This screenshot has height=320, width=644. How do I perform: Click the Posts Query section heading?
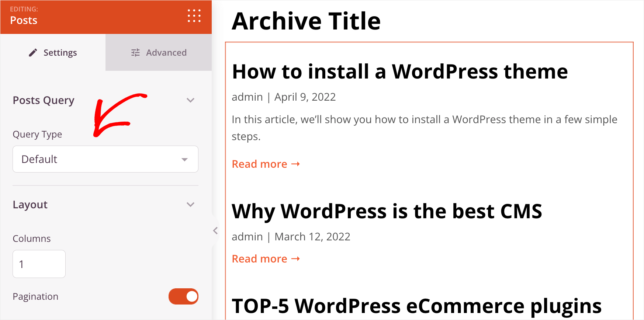(44, 100)
